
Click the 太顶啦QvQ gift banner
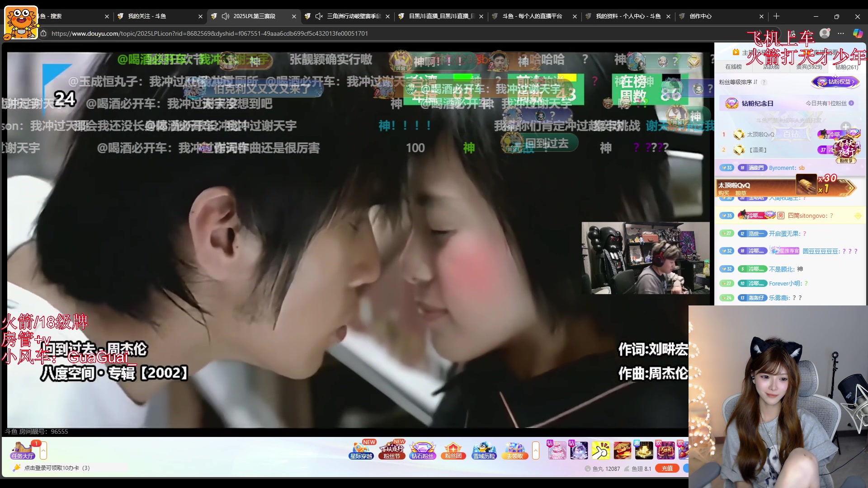(785, 187)
